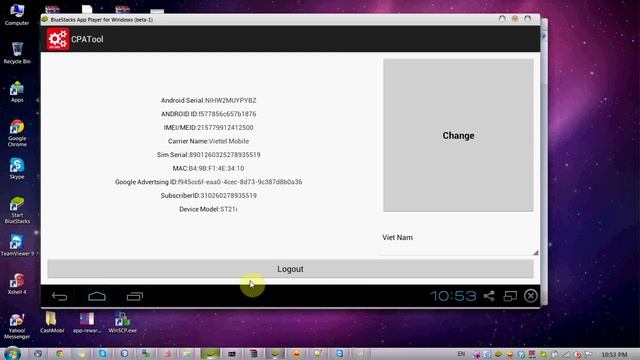Click the Carrier Name Viettel Mobile line

click(x=209, y=141)
